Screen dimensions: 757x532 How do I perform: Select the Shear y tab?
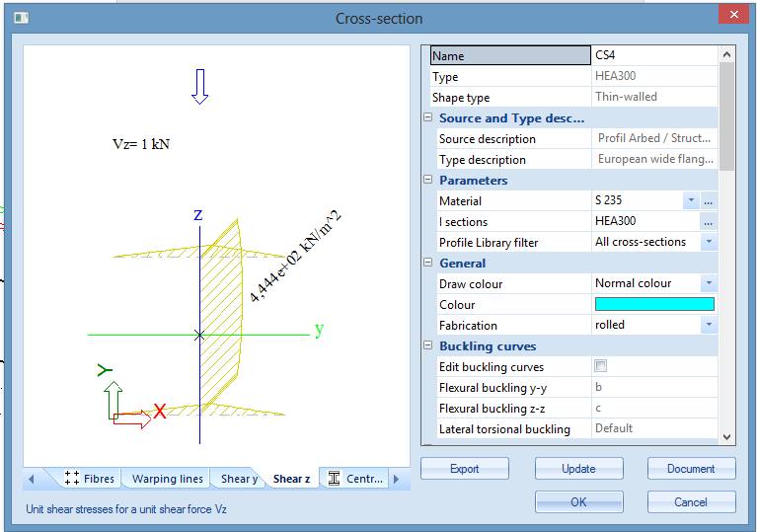pyautogui.click(x=239, y=479)
